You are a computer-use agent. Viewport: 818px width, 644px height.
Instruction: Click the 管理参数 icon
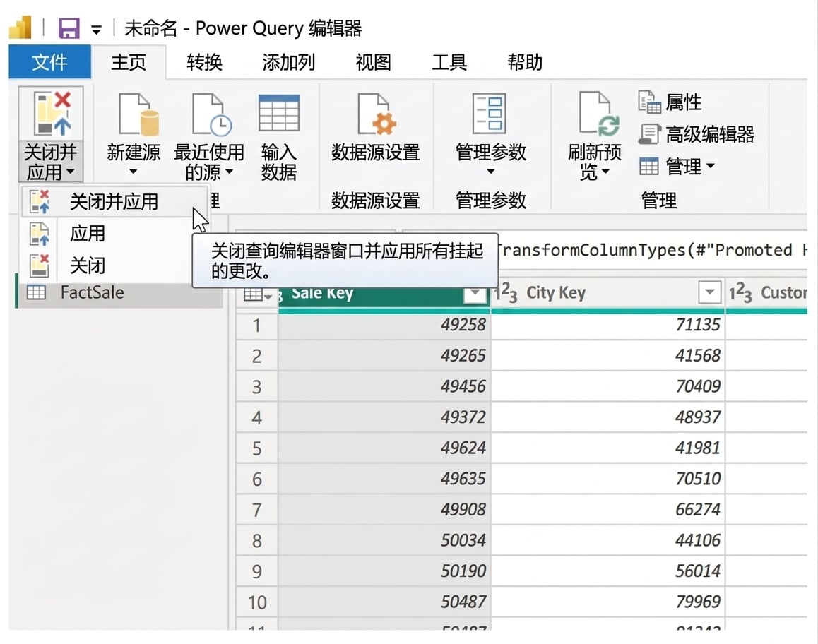point(489,113)
